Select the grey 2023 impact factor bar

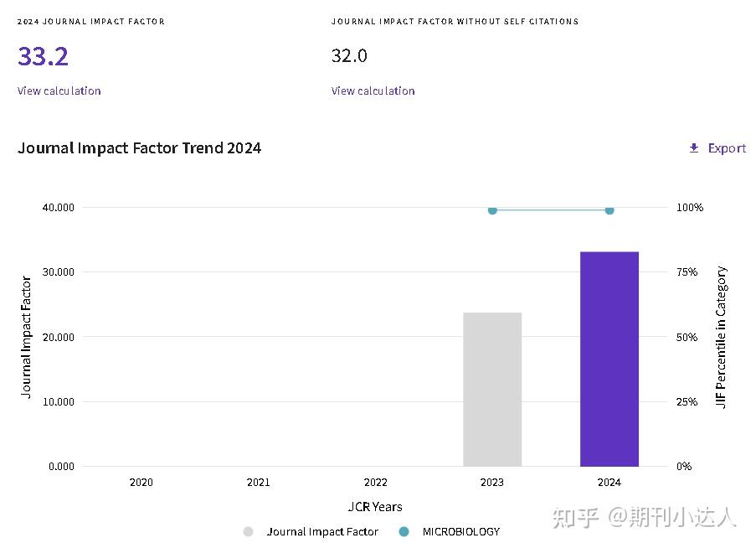pos(492,390)
